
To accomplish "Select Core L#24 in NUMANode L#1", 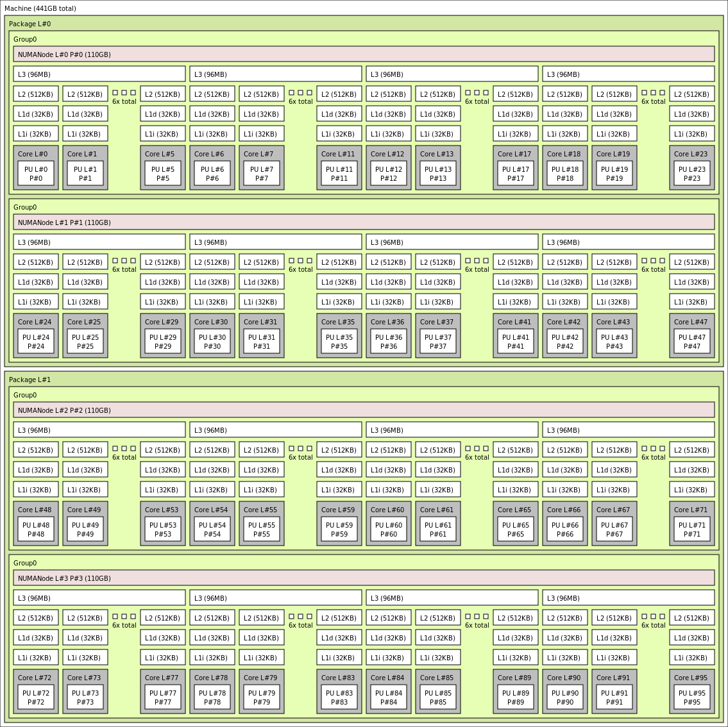I will pyautogui.click(x=35, y=322).
